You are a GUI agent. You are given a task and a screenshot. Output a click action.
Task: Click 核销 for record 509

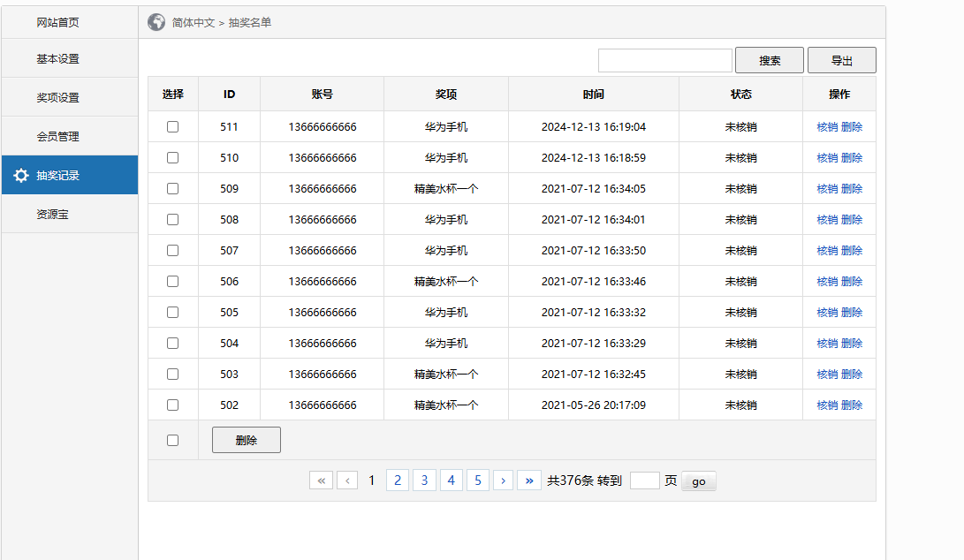[x=827, y=189]
